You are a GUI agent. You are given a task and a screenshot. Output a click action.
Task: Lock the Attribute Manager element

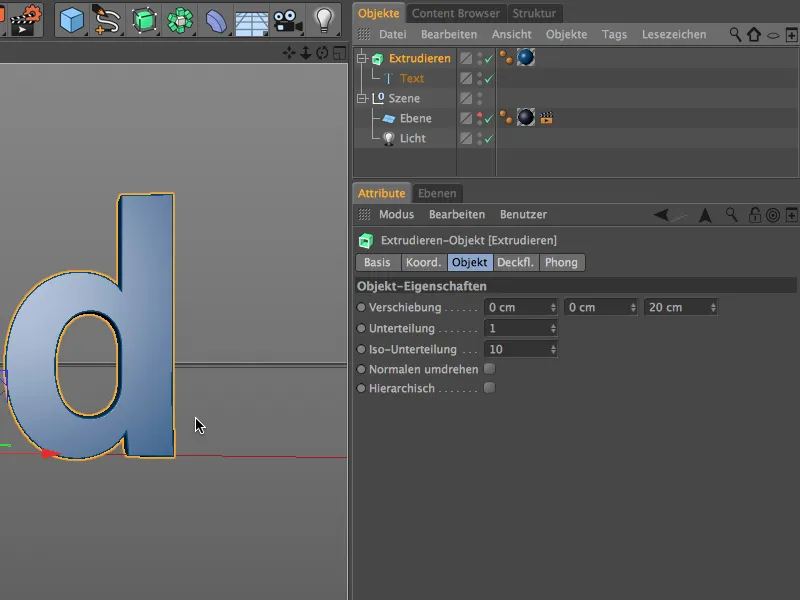tap(754, 215)
